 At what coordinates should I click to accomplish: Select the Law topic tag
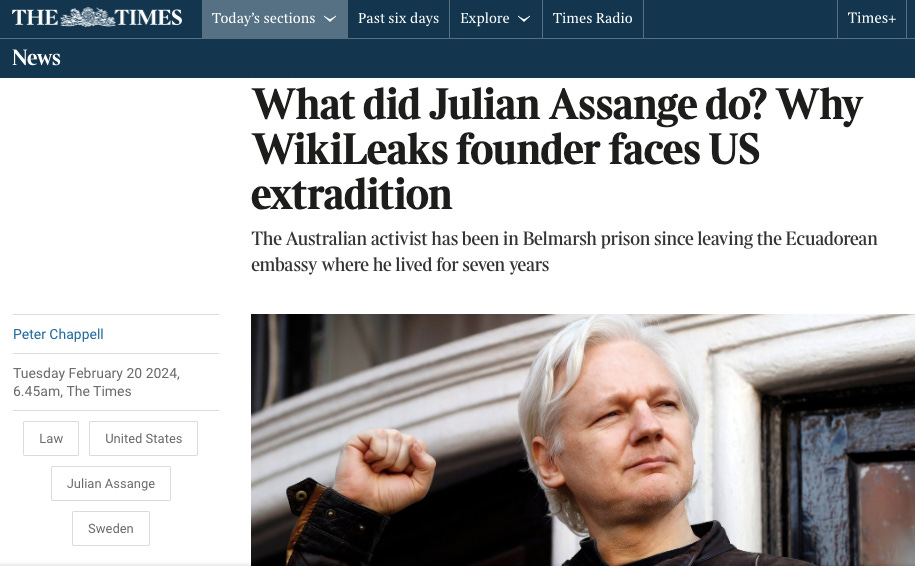51,438
